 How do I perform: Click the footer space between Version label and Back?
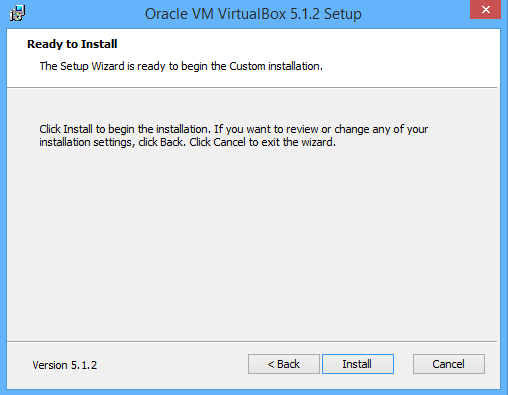172,365
